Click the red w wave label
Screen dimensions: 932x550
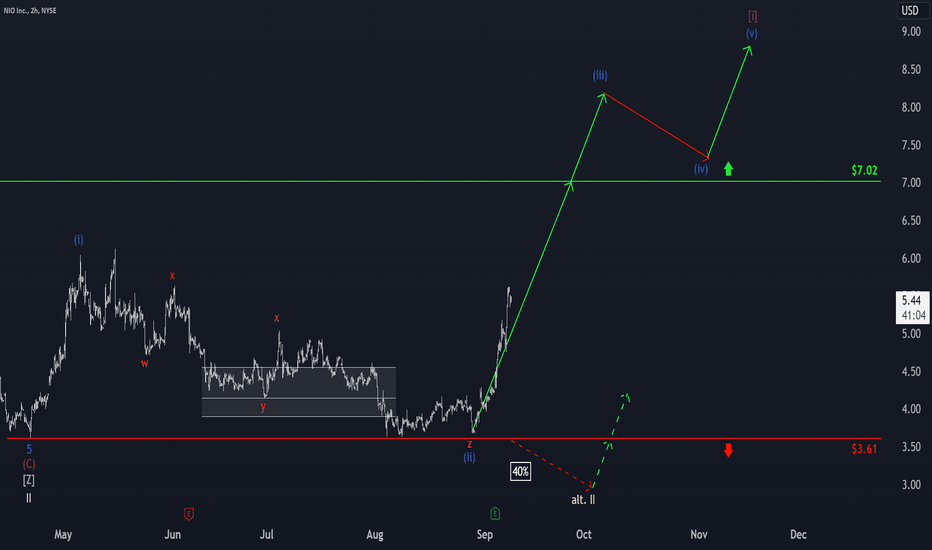[x=144, y=363]
